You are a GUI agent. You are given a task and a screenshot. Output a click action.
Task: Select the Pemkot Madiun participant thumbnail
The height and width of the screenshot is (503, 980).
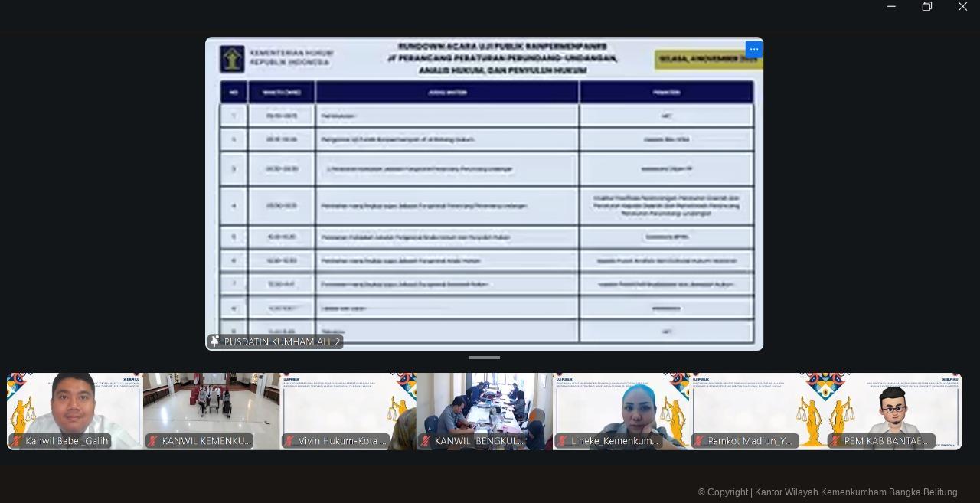[757, 406]
